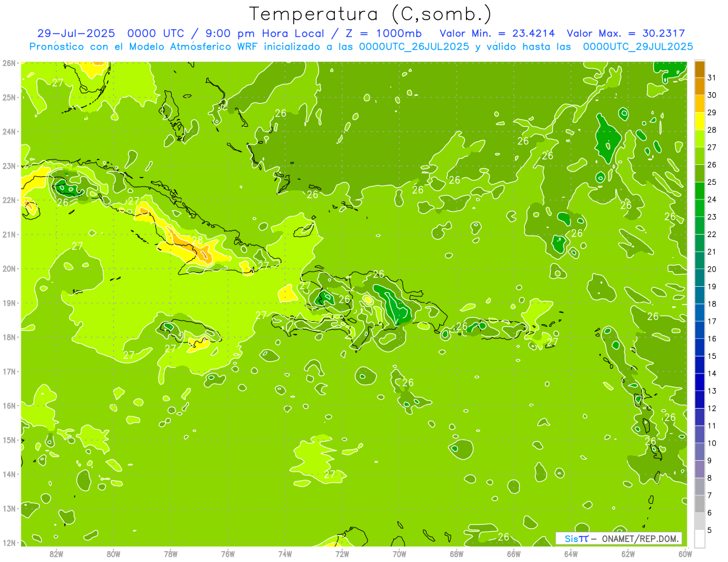Click the "60W" longitude axis label
728x562 pixels.
point(685,554)
